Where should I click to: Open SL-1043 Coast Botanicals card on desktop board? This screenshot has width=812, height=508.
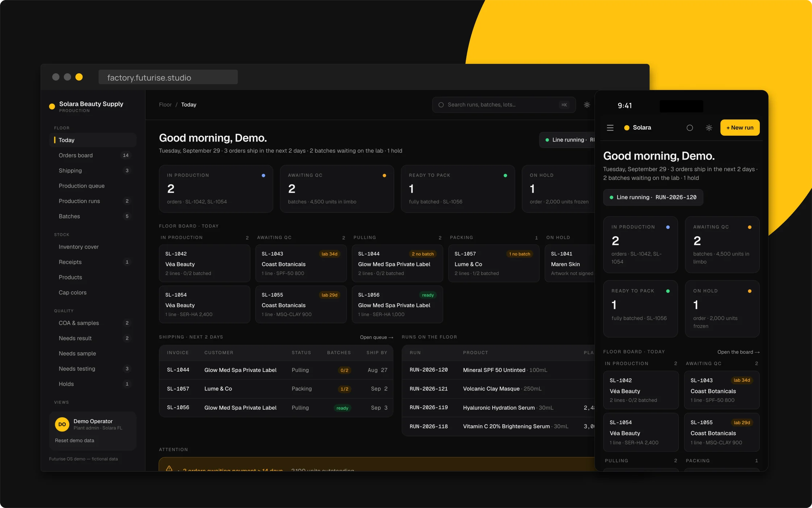301,263
